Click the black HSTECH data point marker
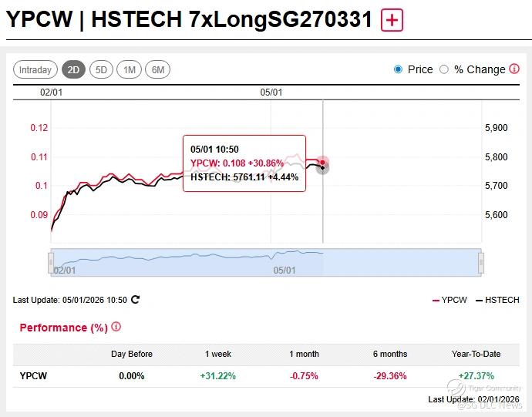This screenshot has width=532, height=417. coord(322,167)
